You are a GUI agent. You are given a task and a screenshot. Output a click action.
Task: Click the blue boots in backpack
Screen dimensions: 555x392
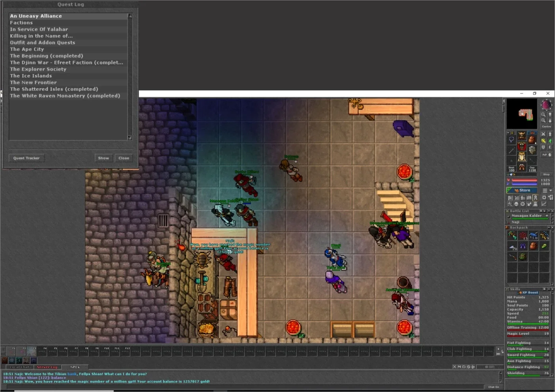coord(523,246)
